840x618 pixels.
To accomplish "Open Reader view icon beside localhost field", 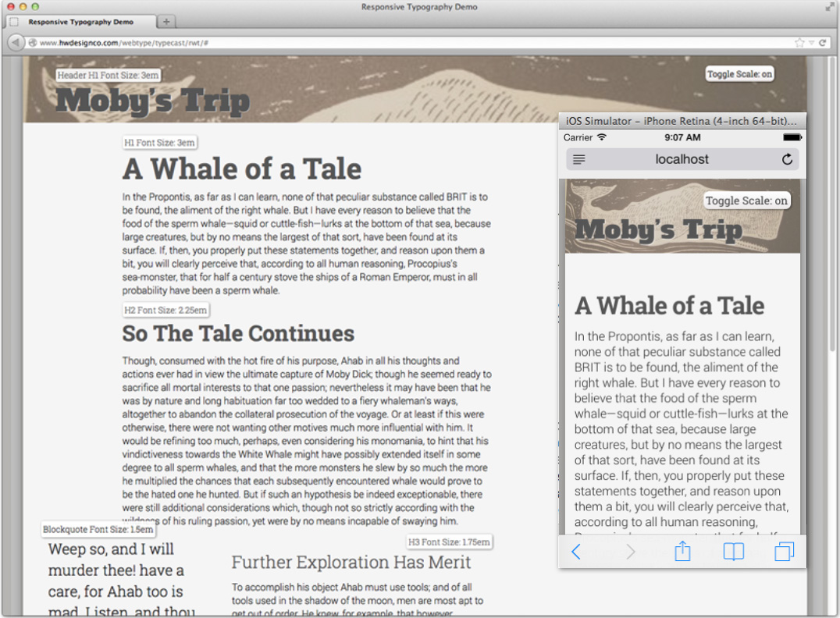I will (x=578, y=159).
